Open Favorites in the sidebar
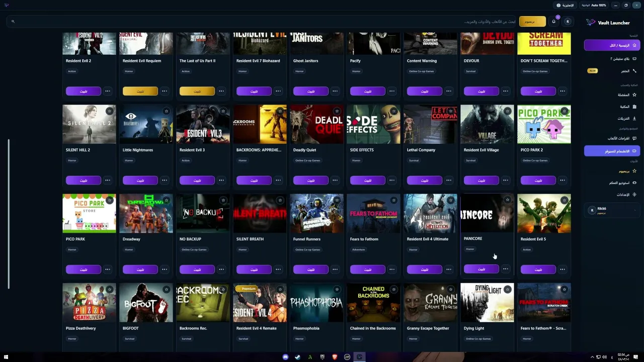644x362 pixels. [x=612, y=95]
